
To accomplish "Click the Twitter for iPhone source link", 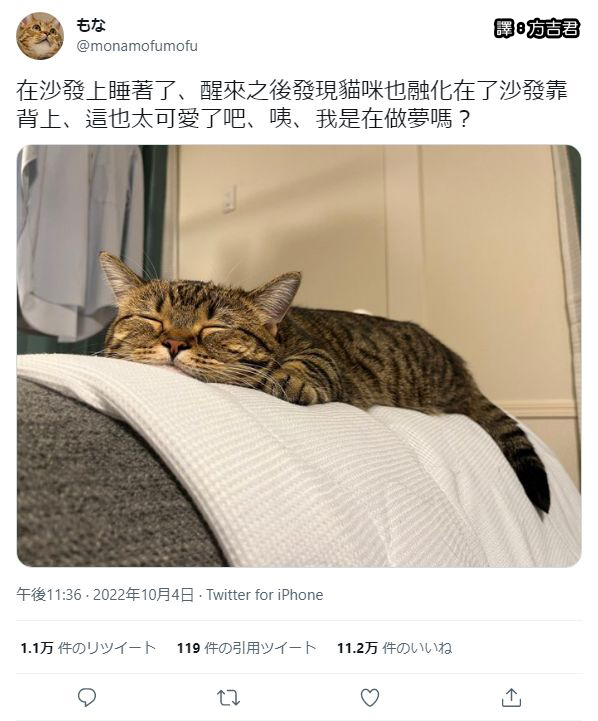I will click(x=264, y=595).
